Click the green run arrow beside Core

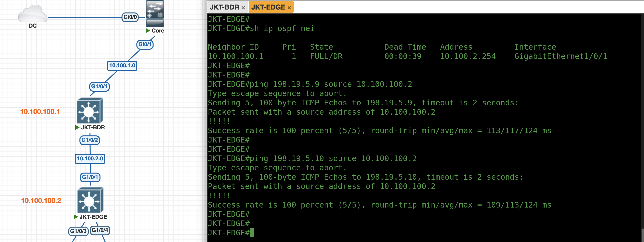click(148, 31)
